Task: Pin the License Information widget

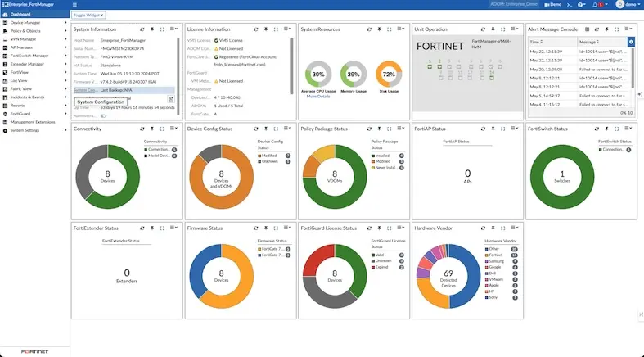Action: point(265,29)
